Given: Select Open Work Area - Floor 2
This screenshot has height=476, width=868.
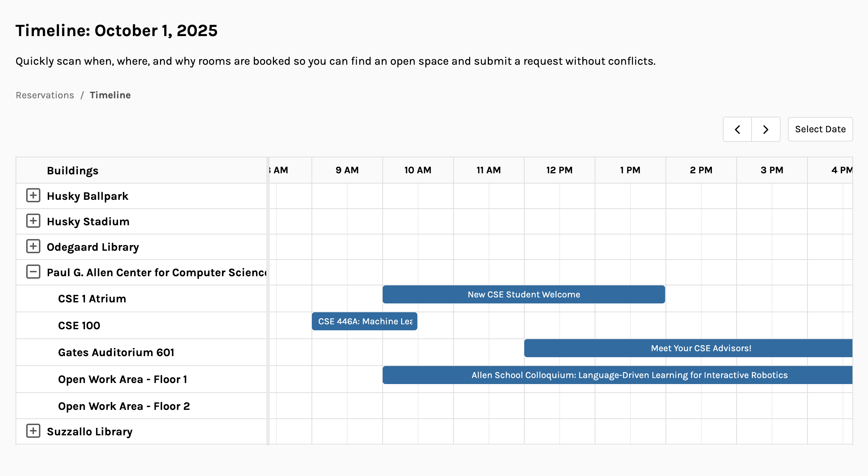Looking at the screenshot, I should point(124,406).
